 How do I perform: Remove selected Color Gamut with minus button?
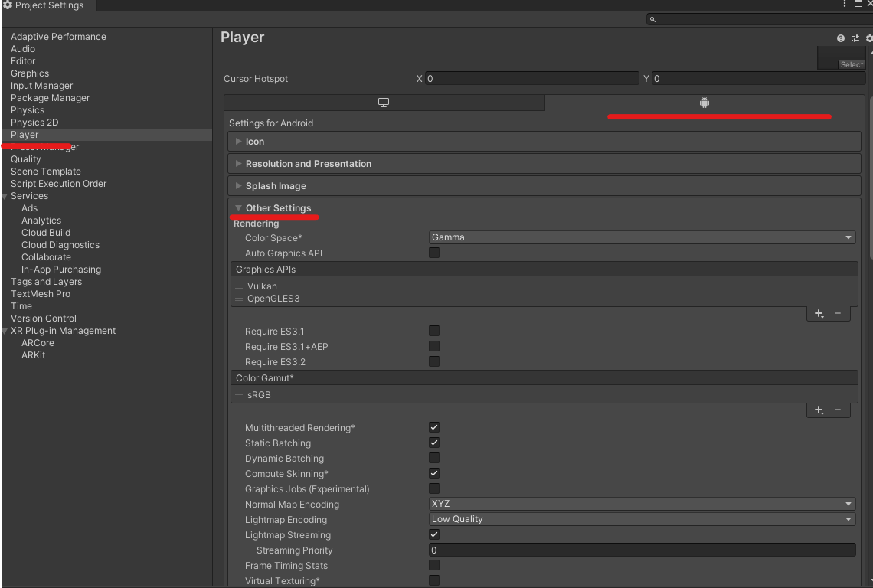tap(837, 410)
